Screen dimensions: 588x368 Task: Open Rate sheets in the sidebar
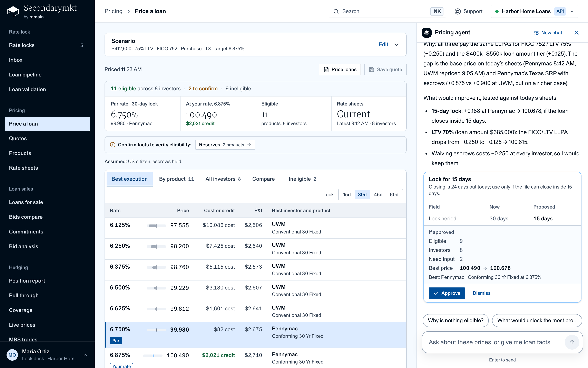point(47,168)
